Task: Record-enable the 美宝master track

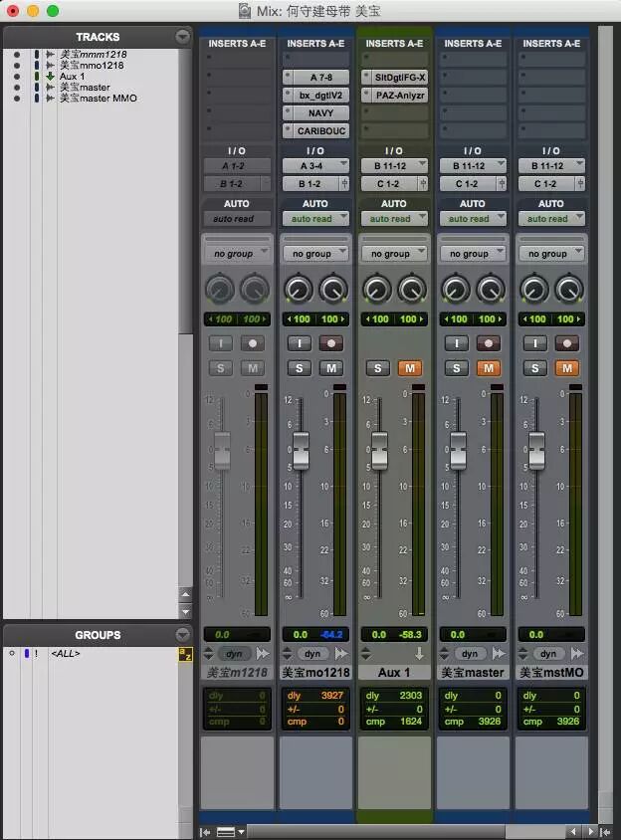Action: 488,343
